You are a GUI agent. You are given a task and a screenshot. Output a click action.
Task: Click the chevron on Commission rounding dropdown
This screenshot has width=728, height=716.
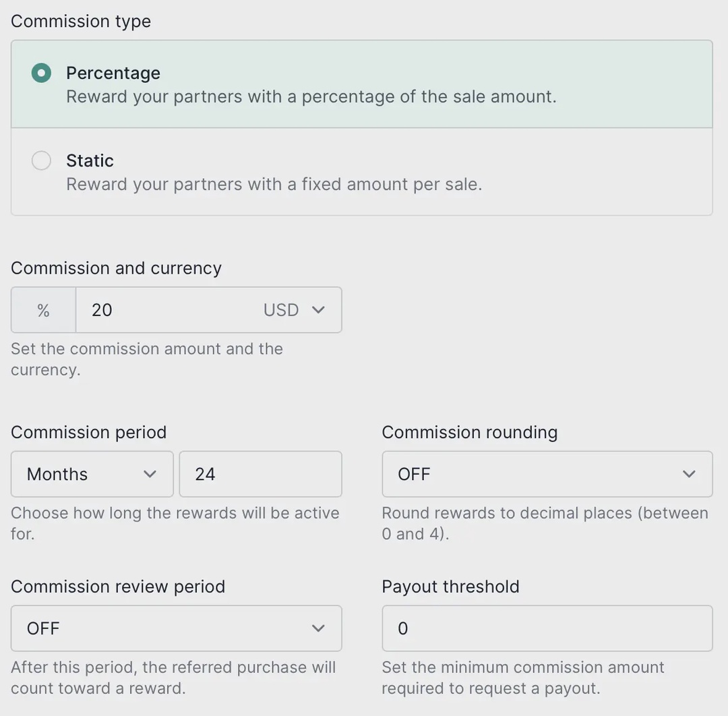click(x=689, y=474)
